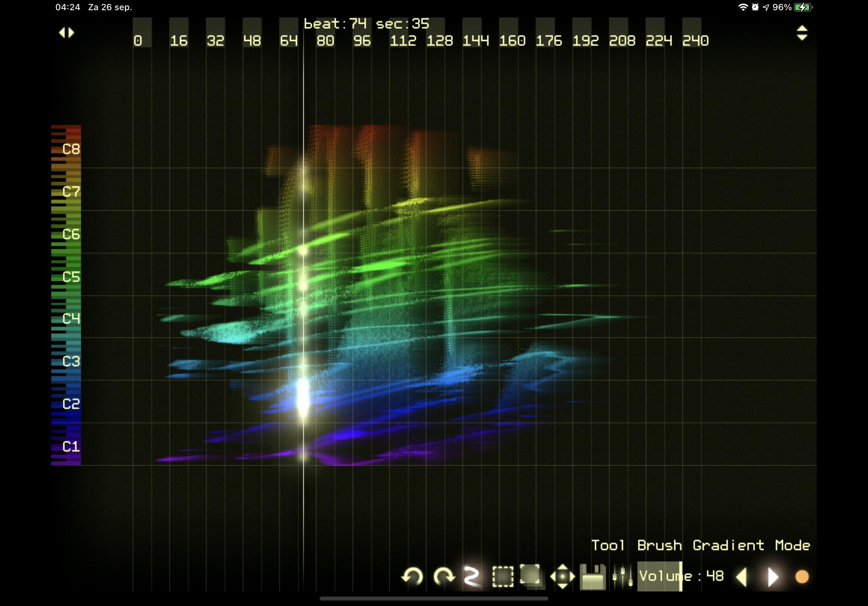Open the Tool menu
This screenshot has height=606, width=868.
[x=607, y=545]
